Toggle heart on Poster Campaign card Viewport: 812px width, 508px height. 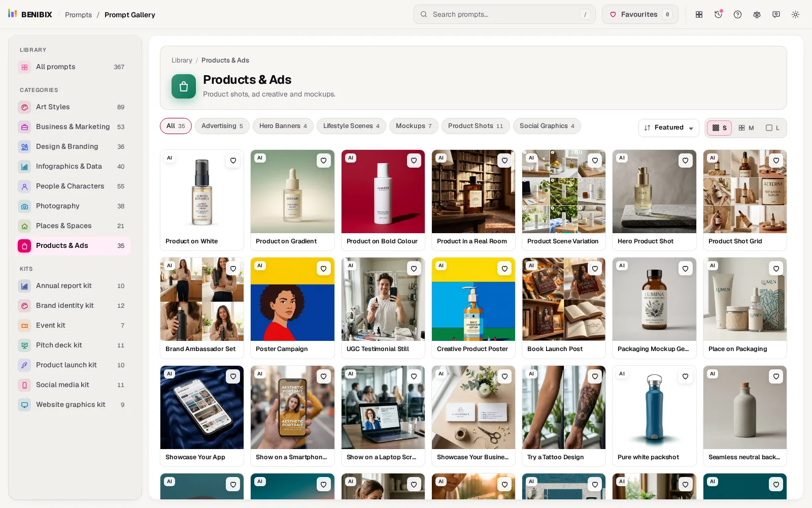click(x=323, y=268)
